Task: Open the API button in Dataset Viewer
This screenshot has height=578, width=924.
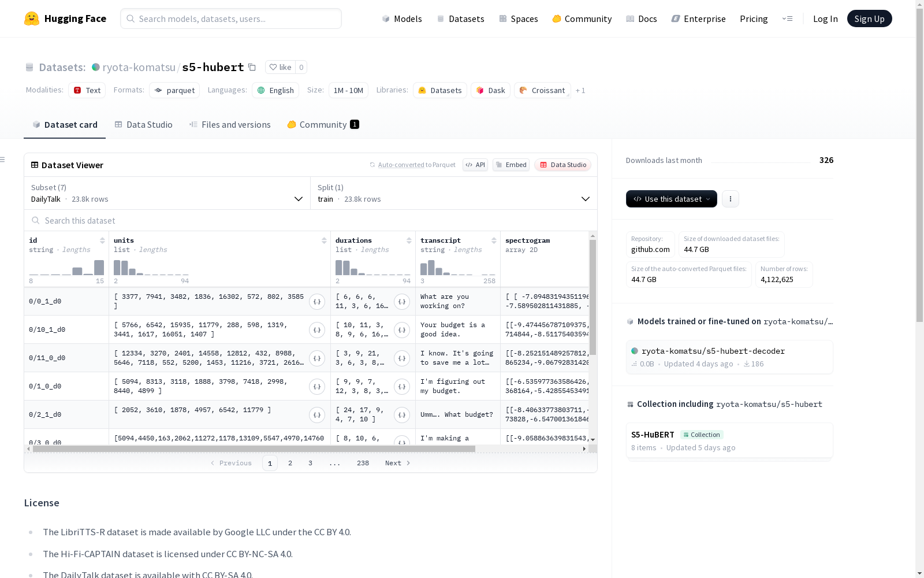Action: pyautogui.click(x=475, y=165)
